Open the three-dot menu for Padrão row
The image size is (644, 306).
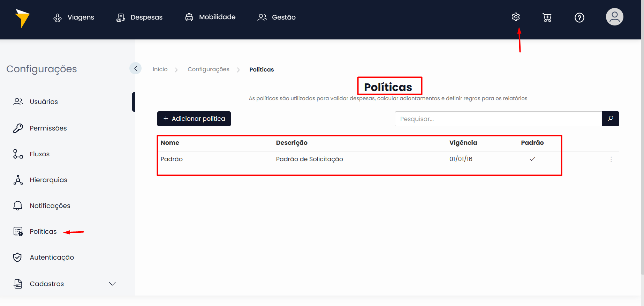pos(611,159)
